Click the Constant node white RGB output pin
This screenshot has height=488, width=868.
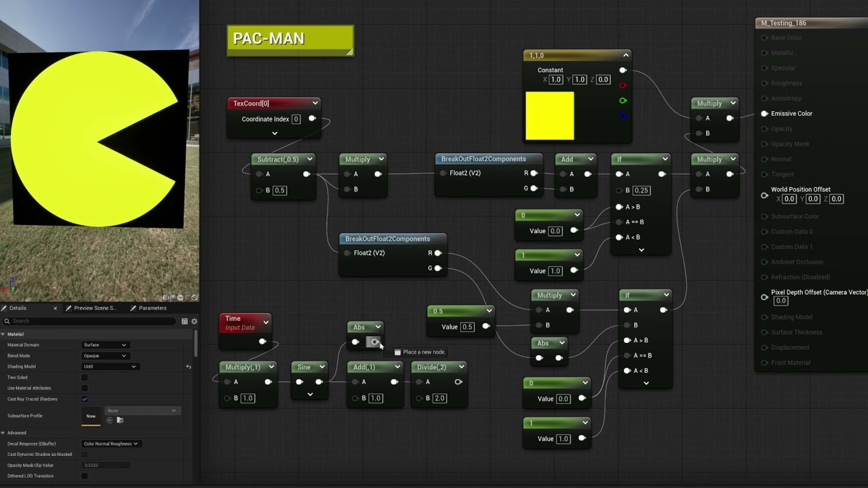point(623,70)
